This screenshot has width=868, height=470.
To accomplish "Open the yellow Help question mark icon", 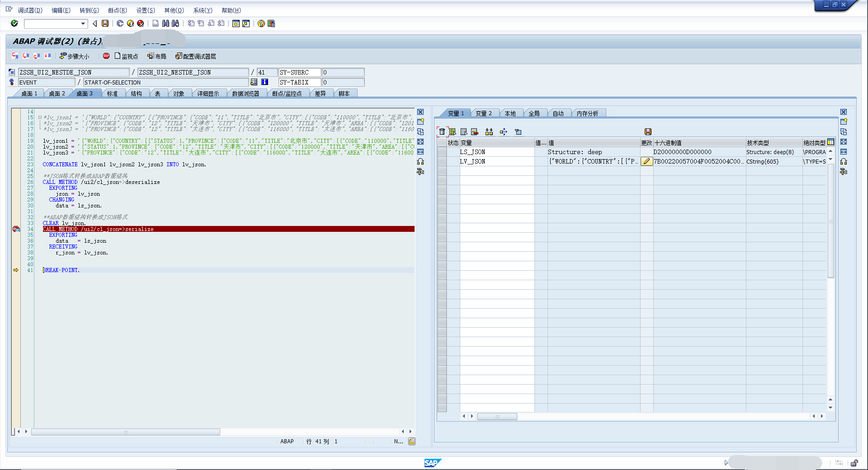I will (x=261, y=23).
